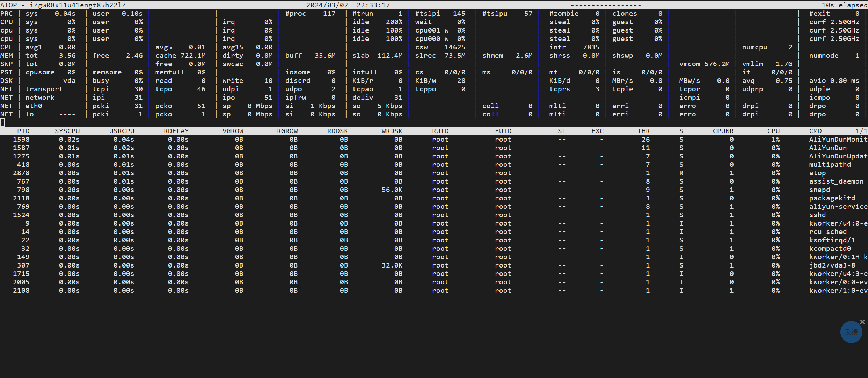Click the 10s elapsed indicator
The image size is (868, 378).
844,5
